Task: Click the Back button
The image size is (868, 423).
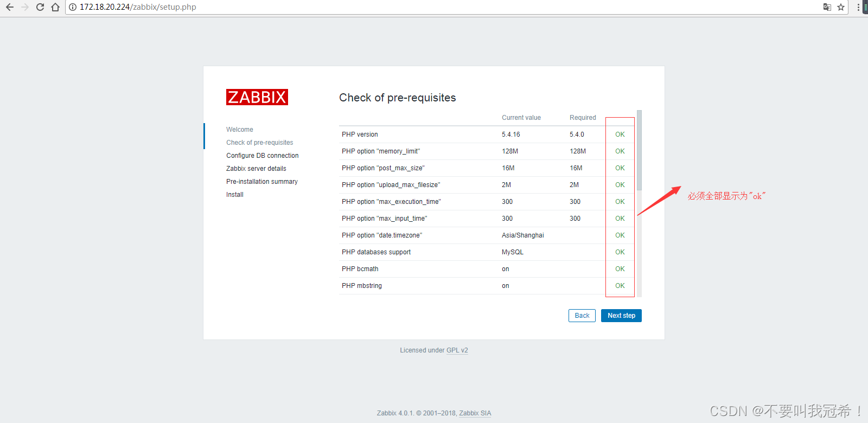Action: [x=582, y=316]
